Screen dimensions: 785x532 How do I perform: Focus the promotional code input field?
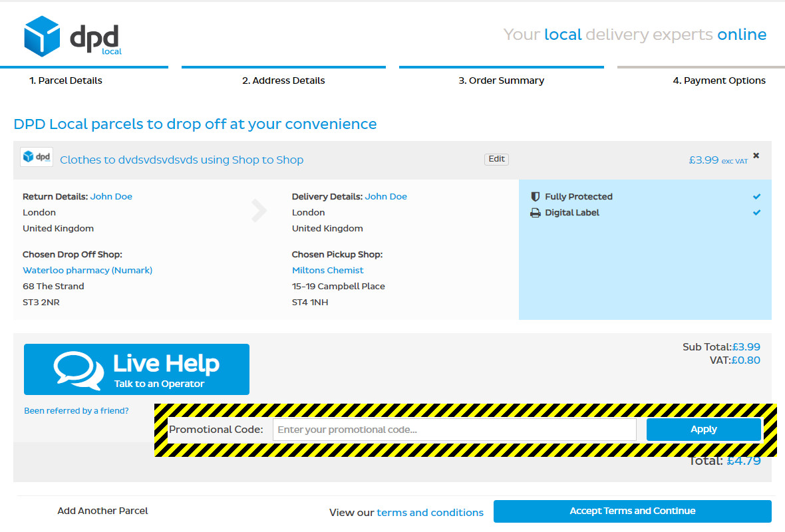pos(454,430)
